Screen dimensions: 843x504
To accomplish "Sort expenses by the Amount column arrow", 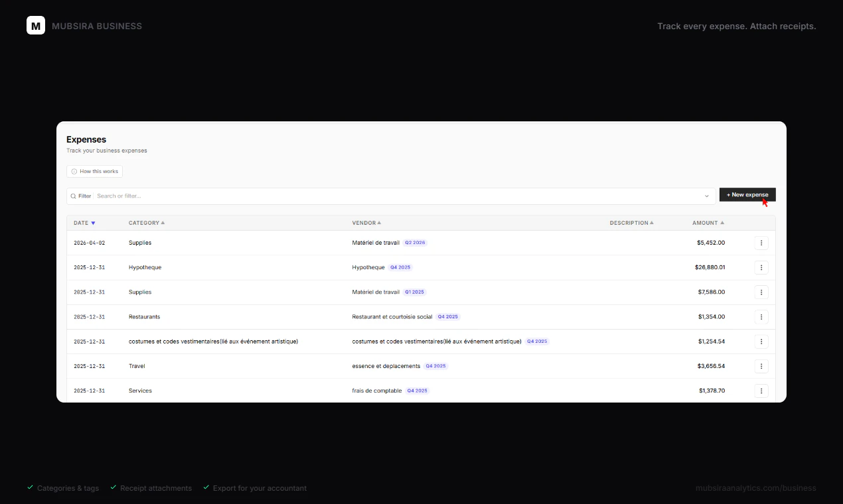I will pos(724,223).
